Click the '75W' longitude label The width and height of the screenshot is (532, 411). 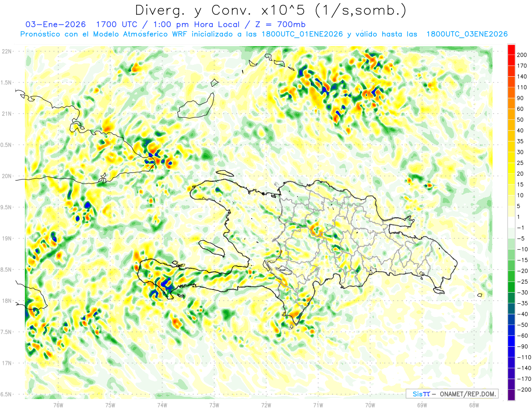coord(110,405)
